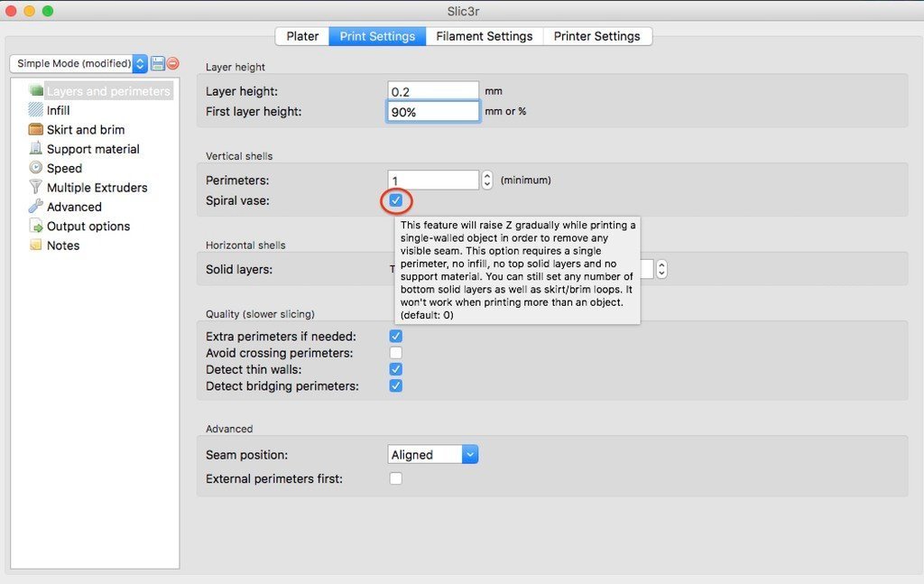Viewport: 924px width, 584px height.
Task: Close the Slic3r window
Action: tap(11, 11)
